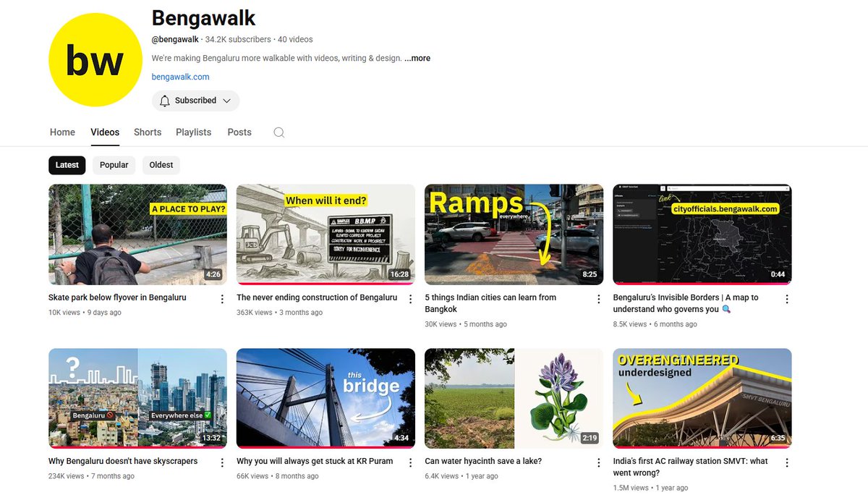Open title The never ending construction of Bengaluru
The height and width of the screenshot is (495, 868).
click(x=317, y=297)
